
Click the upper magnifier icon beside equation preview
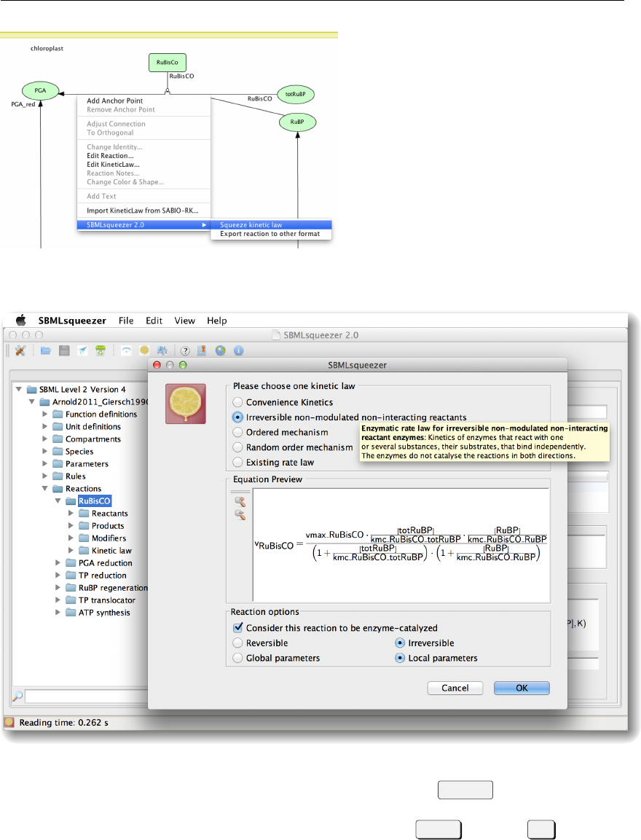[240, 502]
